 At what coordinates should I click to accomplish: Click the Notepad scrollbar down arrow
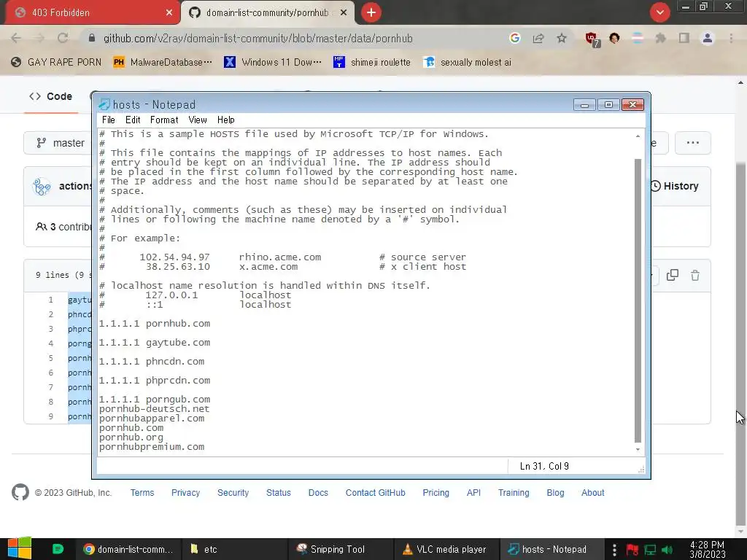[x=638, y=449]
